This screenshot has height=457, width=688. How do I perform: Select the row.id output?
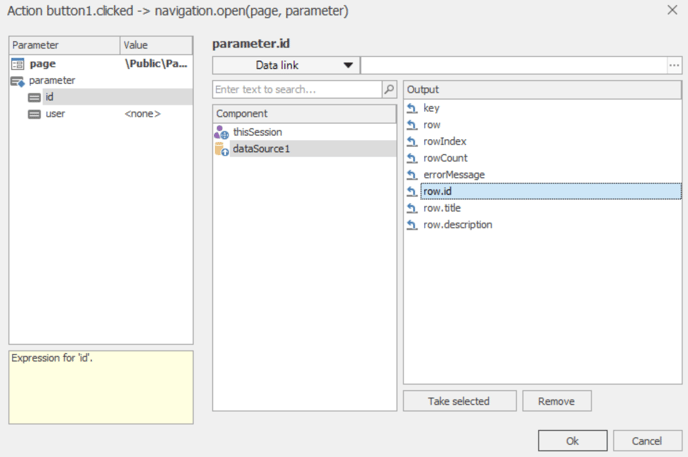tap(543, 191)
